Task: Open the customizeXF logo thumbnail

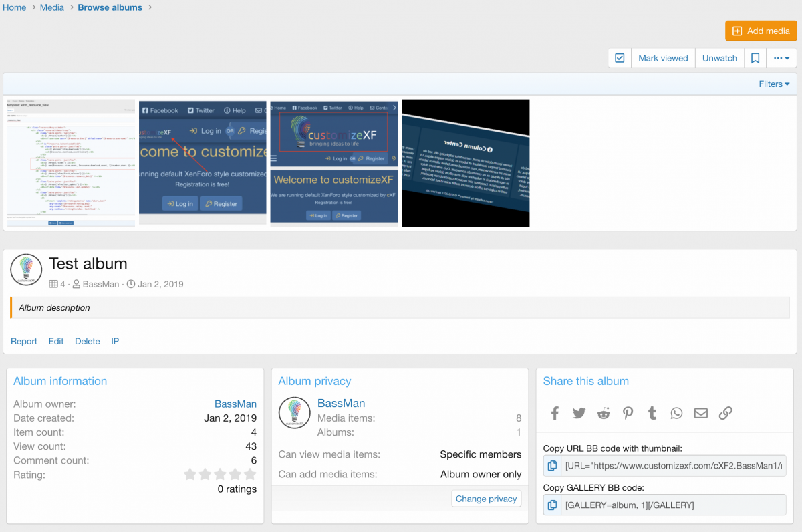Action: 334,163
